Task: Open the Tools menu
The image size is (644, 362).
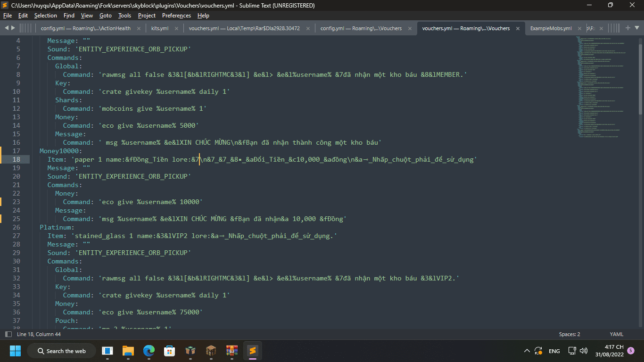Action: point(125,16)
